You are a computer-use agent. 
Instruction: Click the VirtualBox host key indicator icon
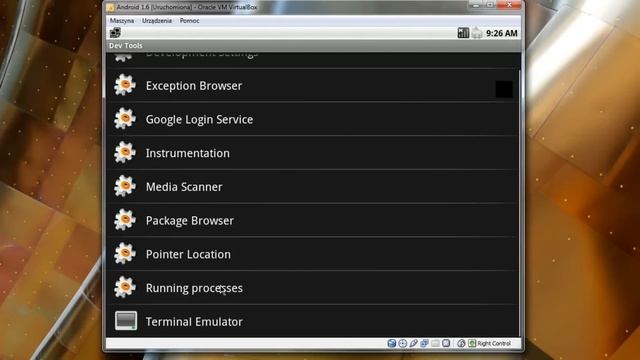(472, 343)
